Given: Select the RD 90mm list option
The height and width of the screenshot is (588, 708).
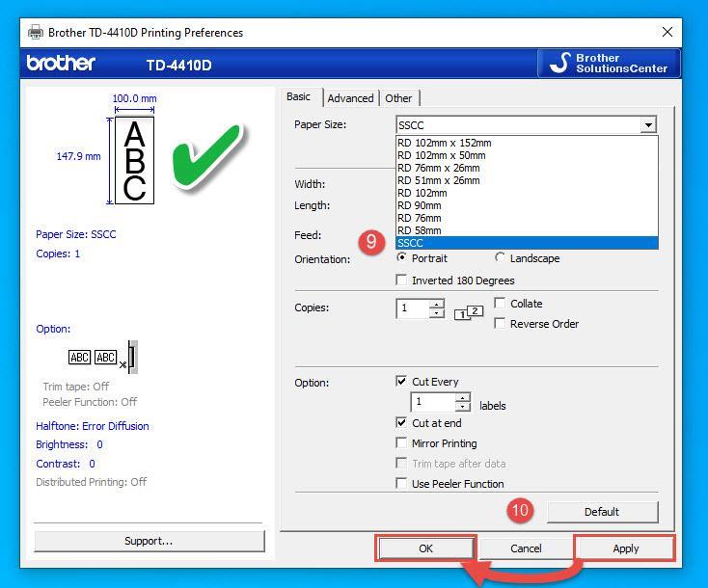Looking at the screenshot, I should 527,205.
